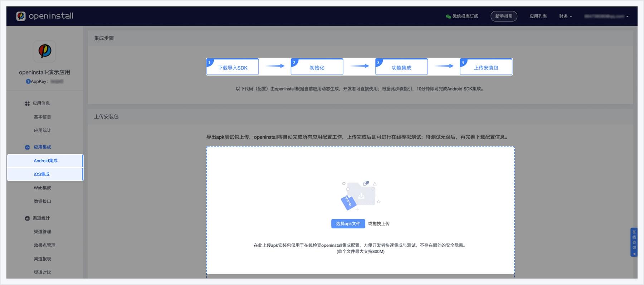Open 数据接口 in sidebar
Image resolution: width=644 pixels, height=285 pixels.
click(x=42, y=202)
